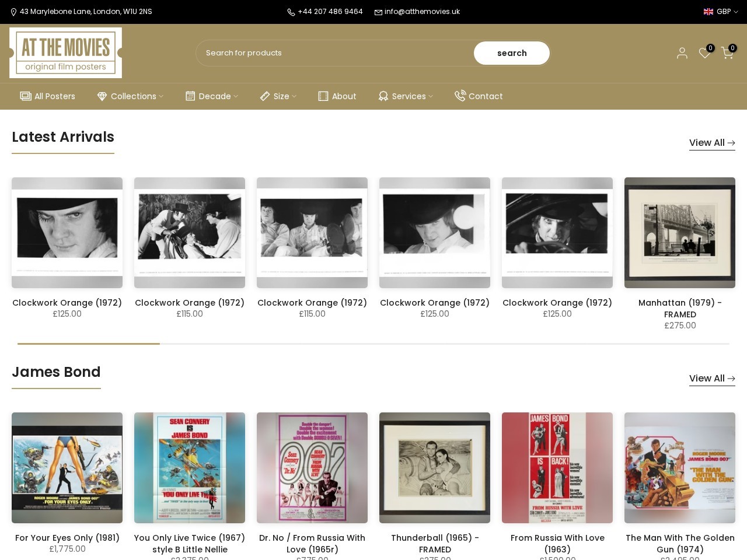Viewport: 747px width, 560px height.
Task: Open the GBP currency selector
Action: tap(724, 12)
